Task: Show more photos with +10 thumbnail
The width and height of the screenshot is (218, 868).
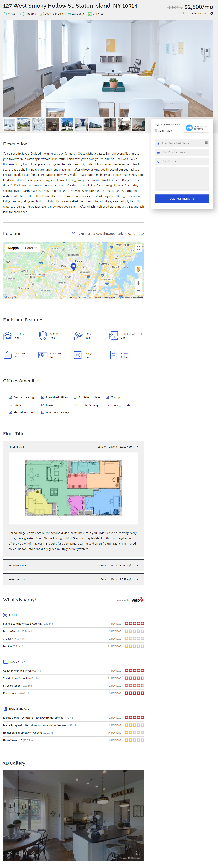Action: point(139,125)
